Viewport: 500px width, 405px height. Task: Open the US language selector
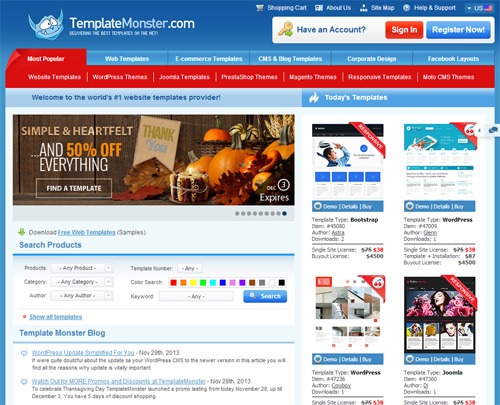(479, 8)
